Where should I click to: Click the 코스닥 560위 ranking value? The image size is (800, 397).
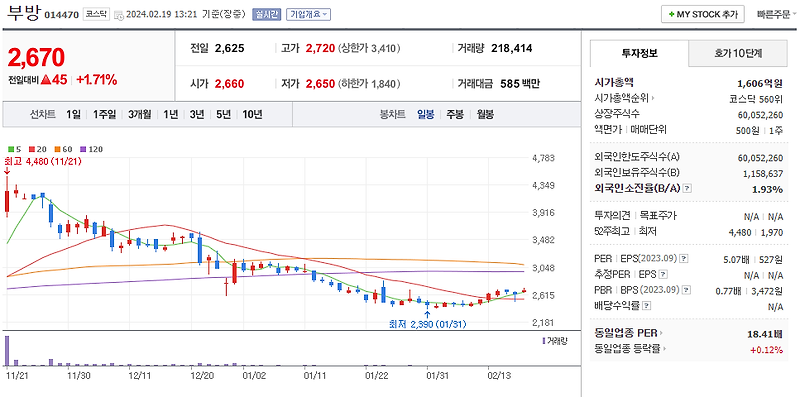pos(757,99)
